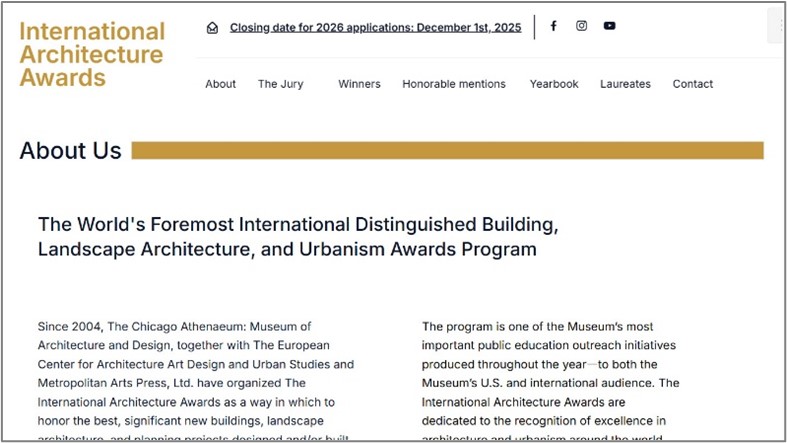
Task: Open the Facebook social media icon
Action: [x=553, y=26]
